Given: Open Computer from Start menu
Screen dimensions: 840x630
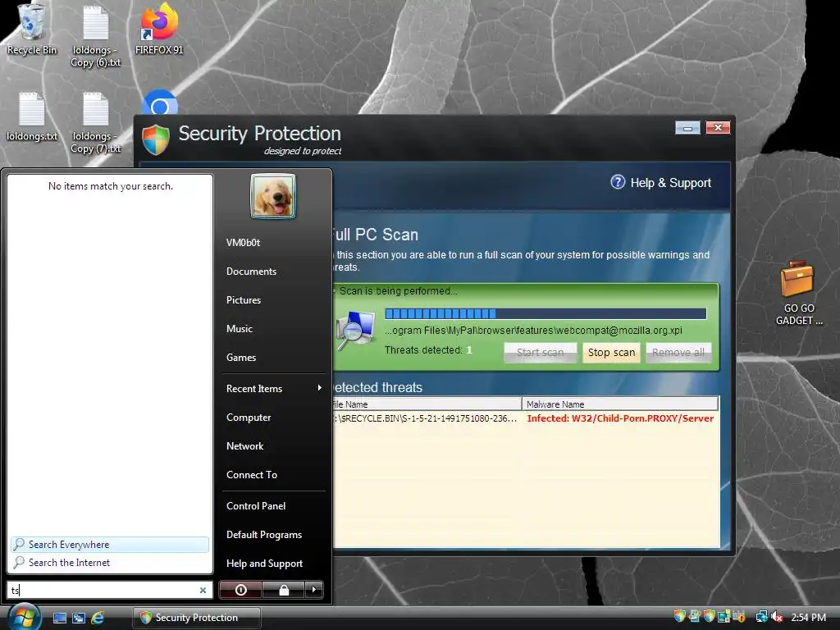Looking at the screenshot, I should click(248, 418).
